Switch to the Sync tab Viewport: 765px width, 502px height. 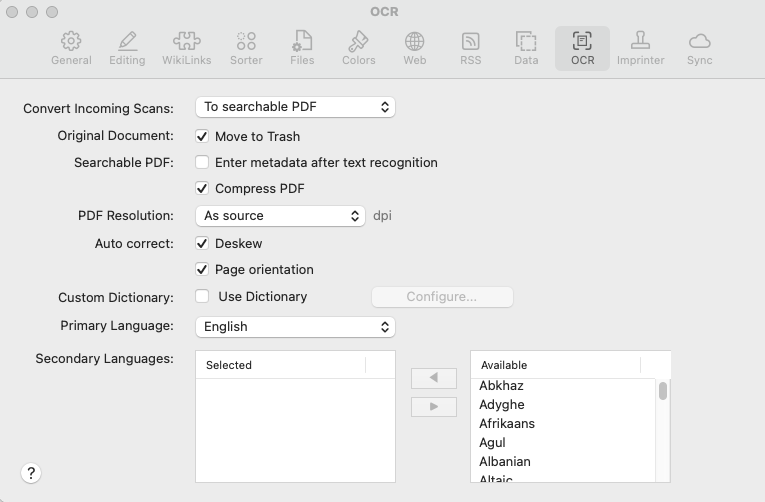pos(700,48)
